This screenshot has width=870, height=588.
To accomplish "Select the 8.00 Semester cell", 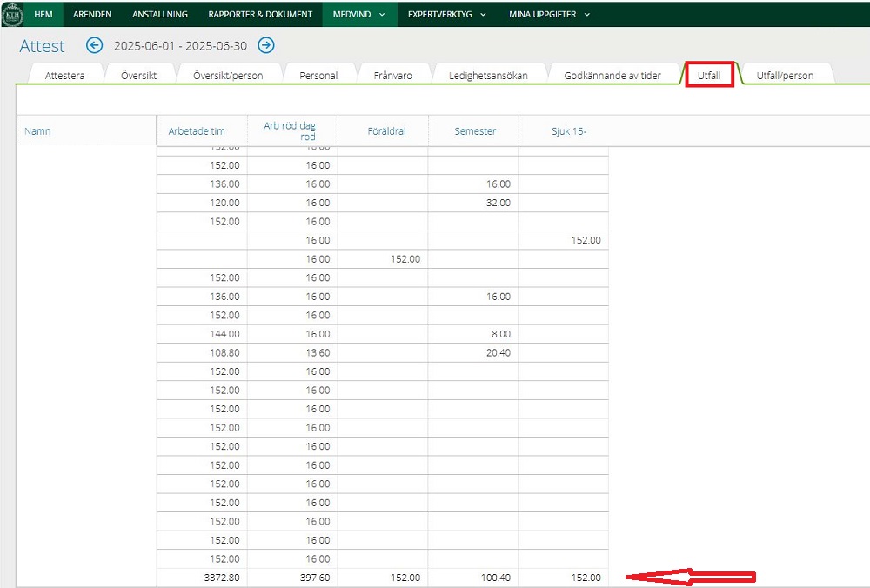I will click(473, 334).
